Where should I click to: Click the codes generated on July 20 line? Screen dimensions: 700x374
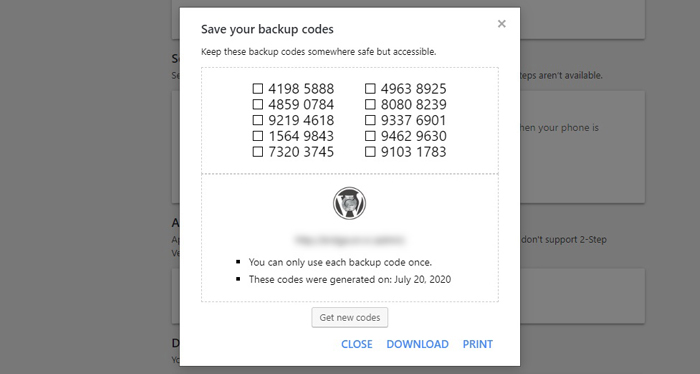(350, 279)
